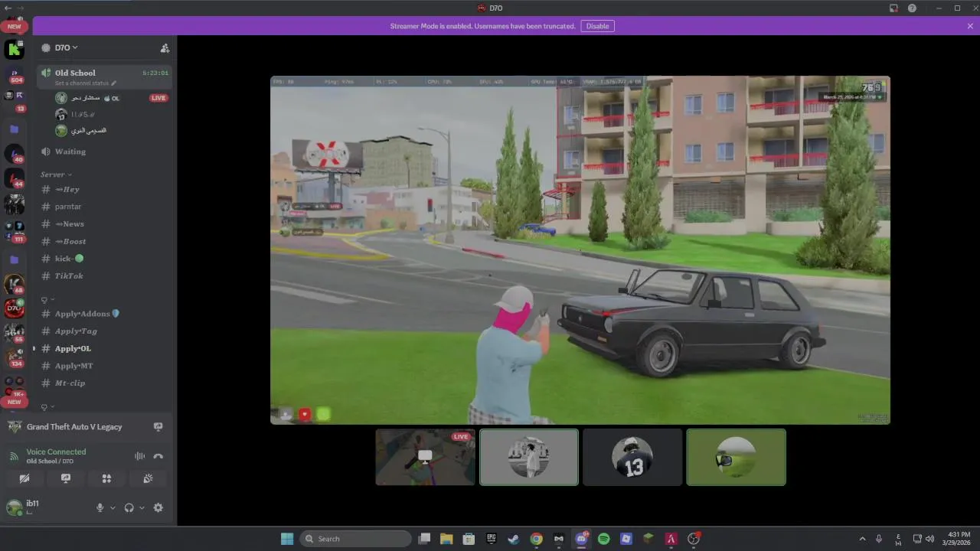Open Google Chrome from the taskbar
This screenshot has height=551, width=980.
click(x=536, y=539)
